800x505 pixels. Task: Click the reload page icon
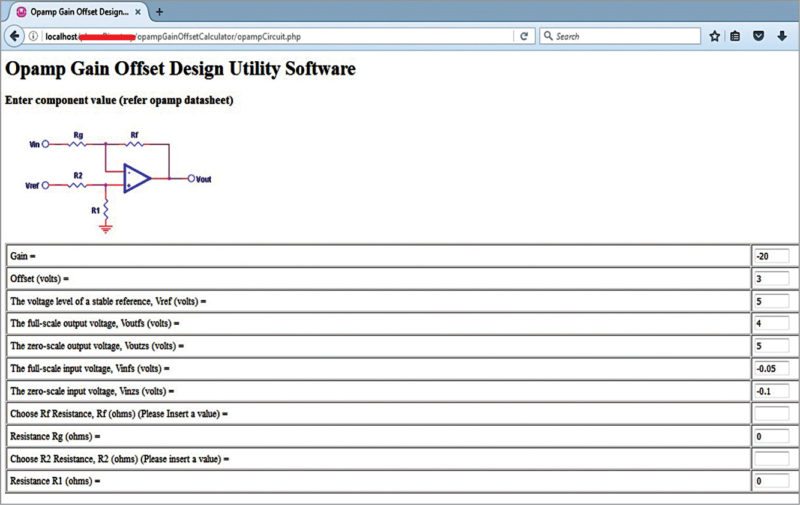[523, 36]
